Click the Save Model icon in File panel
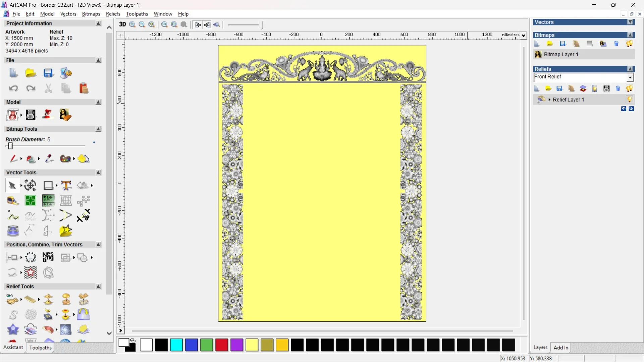The image size is (644, 362). pyautogui.click(x=48, y=73)
